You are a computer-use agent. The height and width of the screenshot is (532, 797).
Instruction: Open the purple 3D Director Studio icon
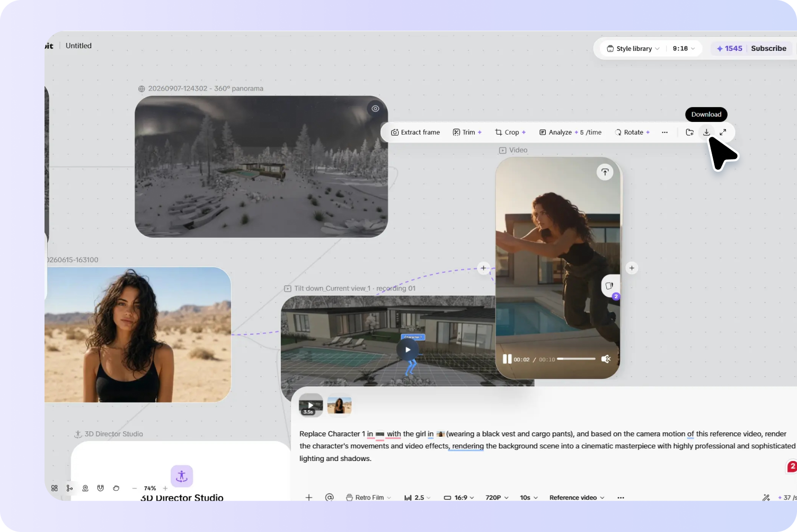coord(182,476)
